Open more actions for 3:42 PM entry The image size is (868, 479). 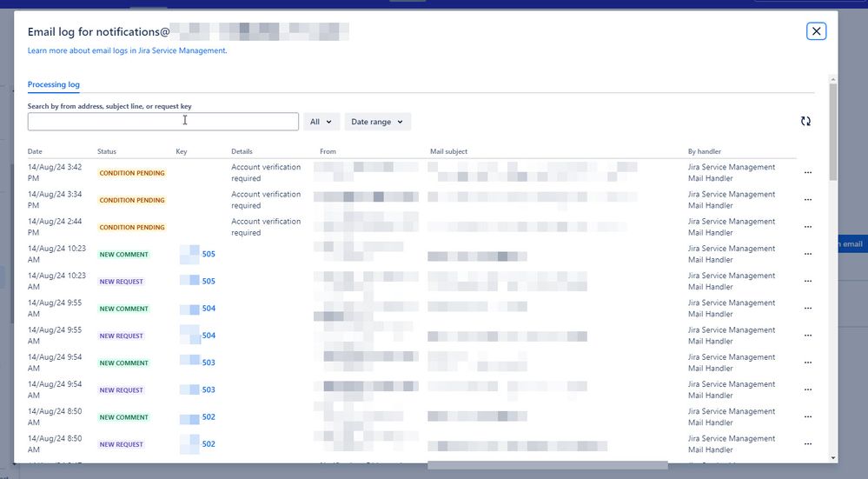pos(808,173)
